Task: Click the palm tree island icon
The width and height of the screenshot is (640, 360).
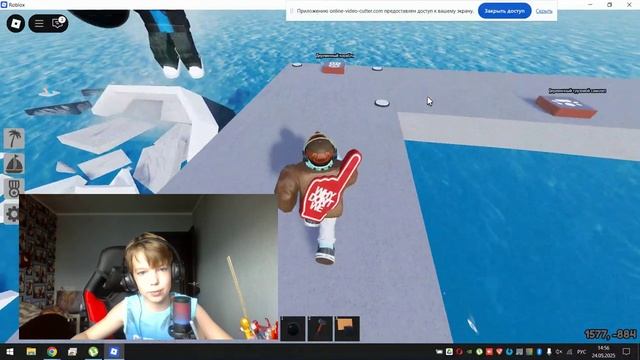Action: coord(14,138)
